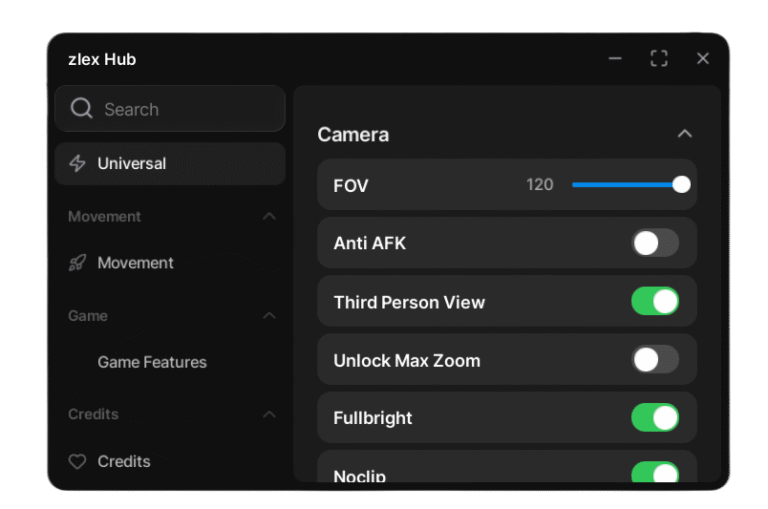Switch off the Fullbright toggle
Screen dimensions: 768x509
[655, 417]
